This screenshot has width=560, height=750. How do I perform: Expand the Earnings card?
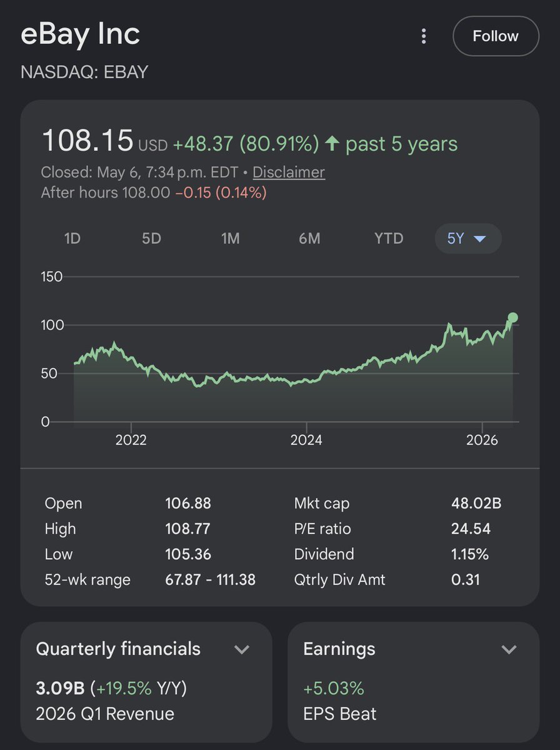[509, 649]
